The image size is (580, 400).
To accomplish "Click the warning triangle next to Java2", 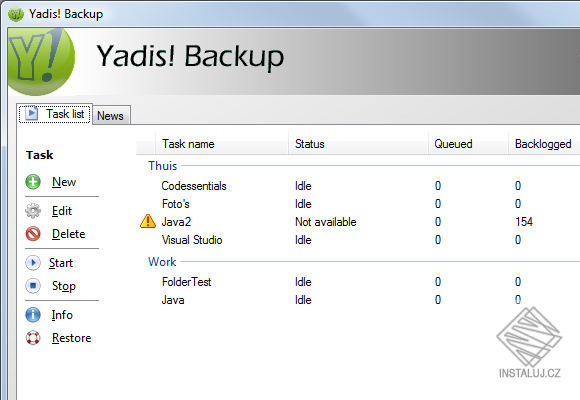I will (x=148, y=221).
